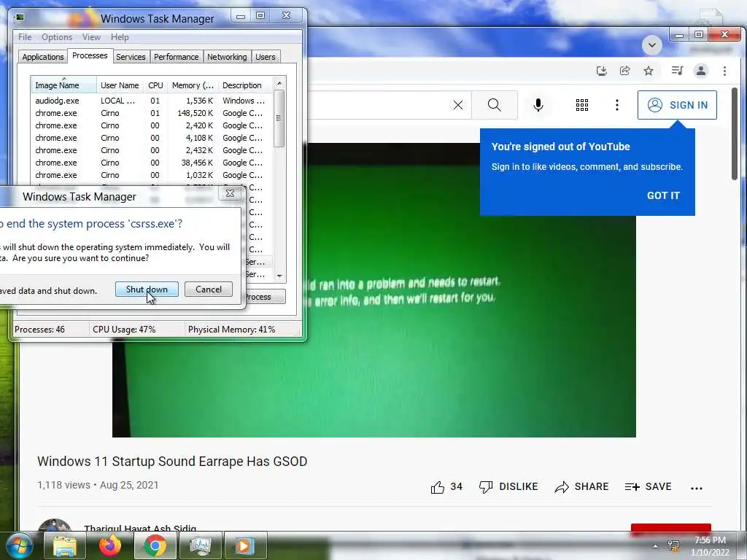Image resolution: width=747 pixels, height=560 pixels.
Task: Open the View menu in Task Manager
Action: (x=91, y=37)
